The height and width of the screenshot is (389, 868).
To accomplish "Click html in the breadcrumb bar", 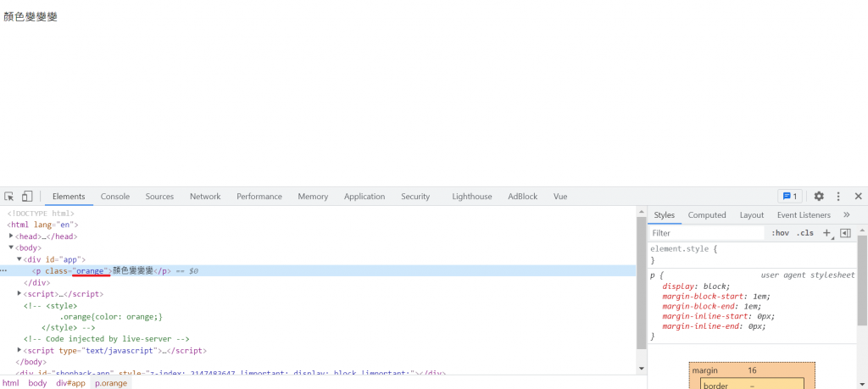I will (10, 383).
